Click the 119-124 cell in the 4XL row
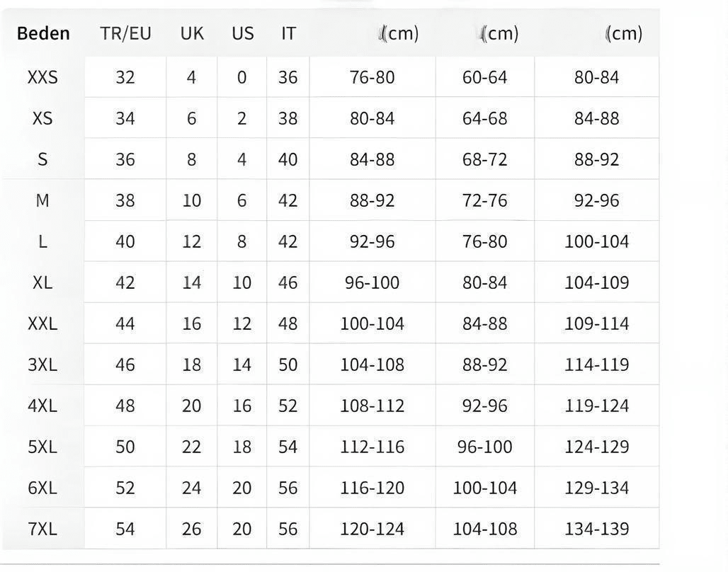Viewport: 728px width, 572px height. tap(596, 406)
